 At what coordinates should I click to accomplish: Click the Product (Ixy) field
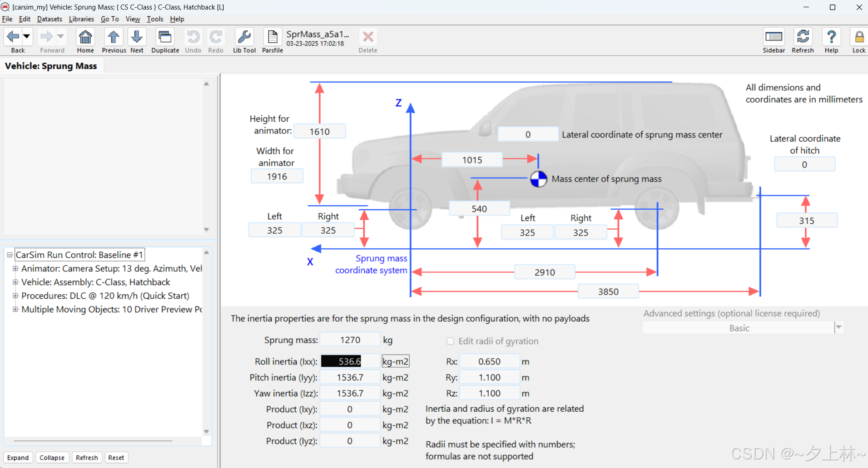pyautogui.click(x=350, y=409)
